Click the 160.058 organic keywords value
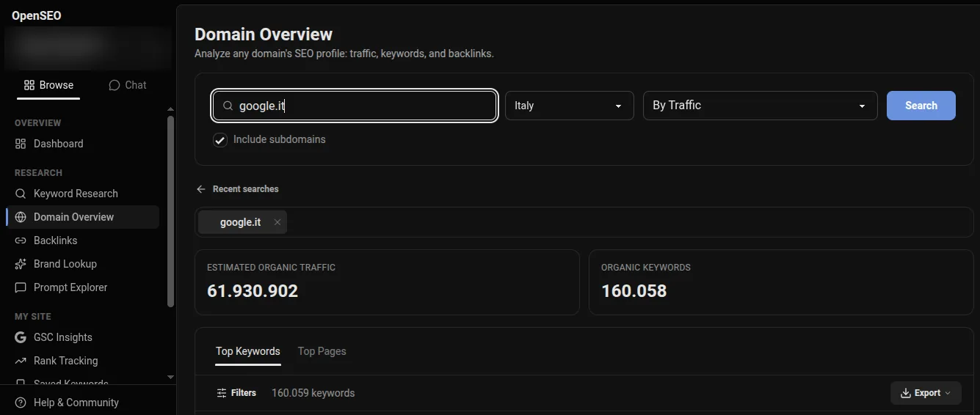This screenshot has width=980, height=415. pos(634,291)
